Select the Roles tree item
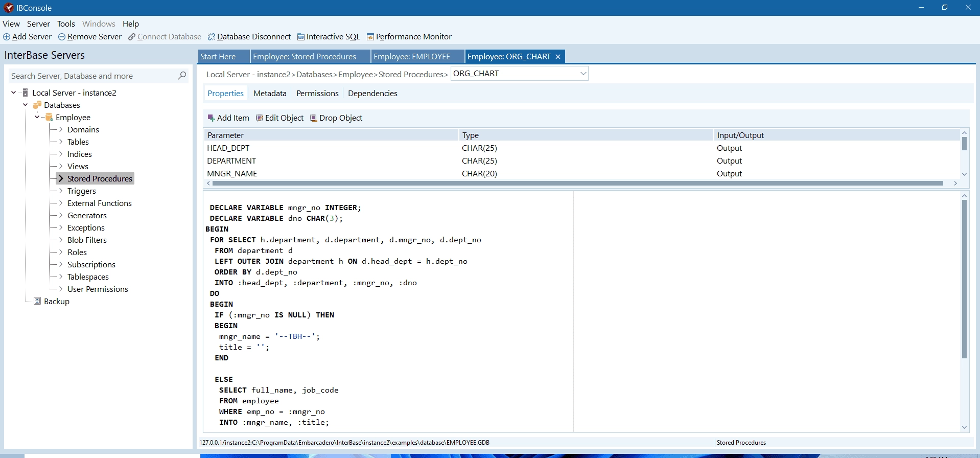This screenshot has height=458, width=980. click(x=77, y=252)
